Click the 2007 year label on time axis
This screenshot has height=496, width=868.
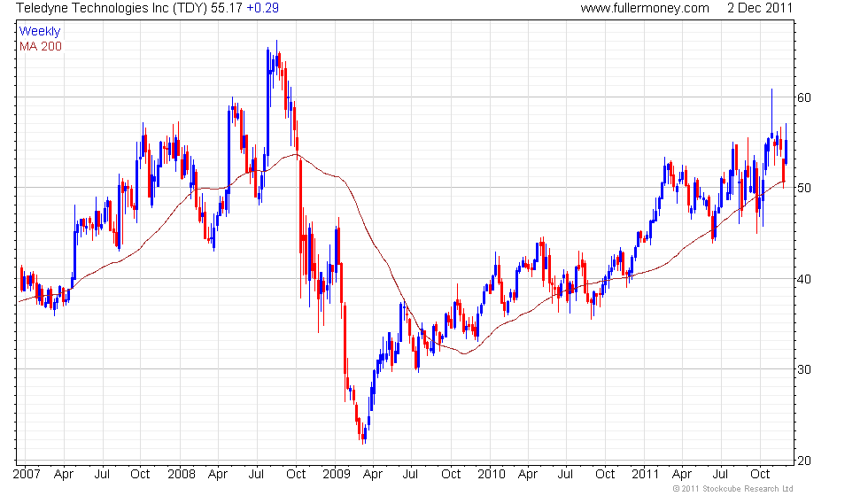tap(27, 475)
